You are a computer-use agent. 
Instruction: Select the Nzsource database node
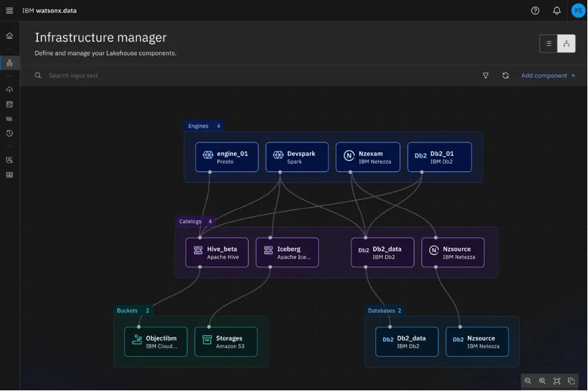click(478, 342)
